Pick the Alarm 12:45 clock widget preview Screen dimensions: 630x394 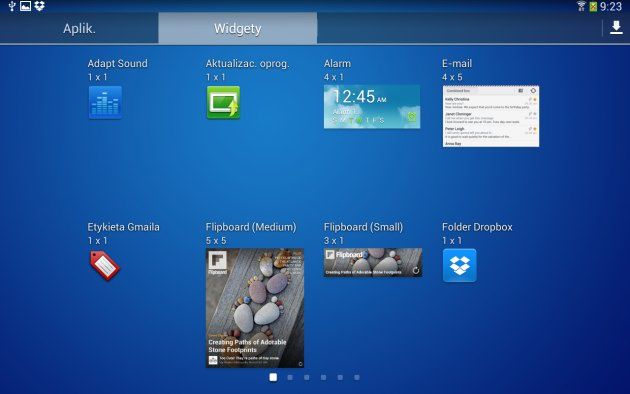coord(372,107)
